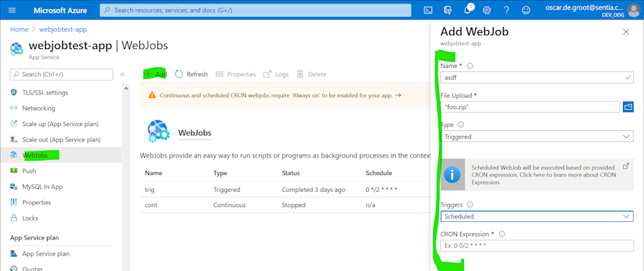Select WebJobs in the sidebar menu
Screen dimensions: 644x271
coord(61,155)
